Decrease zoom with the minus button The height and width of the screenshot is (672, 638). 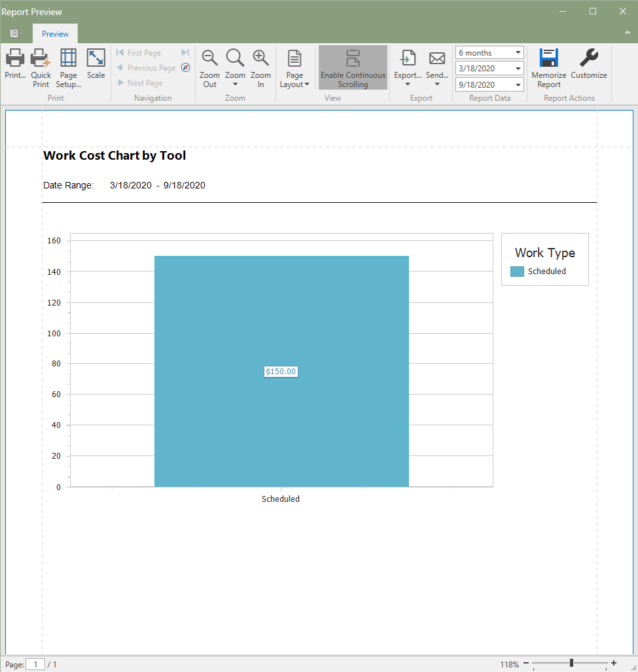(526, 663)
